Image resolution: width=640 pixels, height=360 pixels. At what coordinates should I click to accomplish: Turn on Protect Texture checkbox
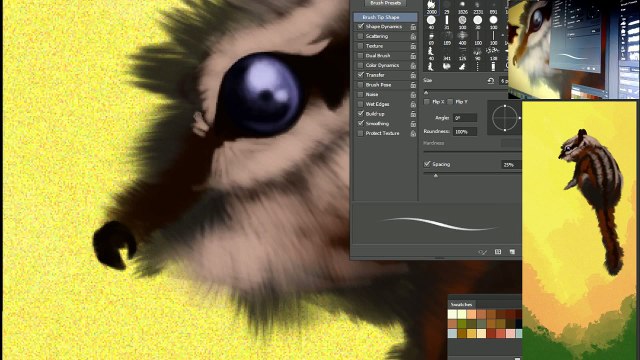point(360,133)
